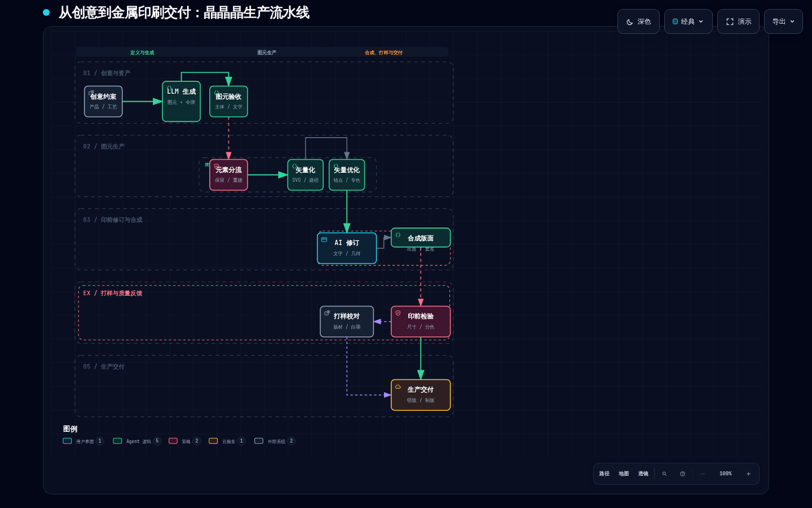This screenshot has height=508, width=812.
Task: Click the 03 / 印前修订与合成 lane label
Action: click(x=113, y=220)
